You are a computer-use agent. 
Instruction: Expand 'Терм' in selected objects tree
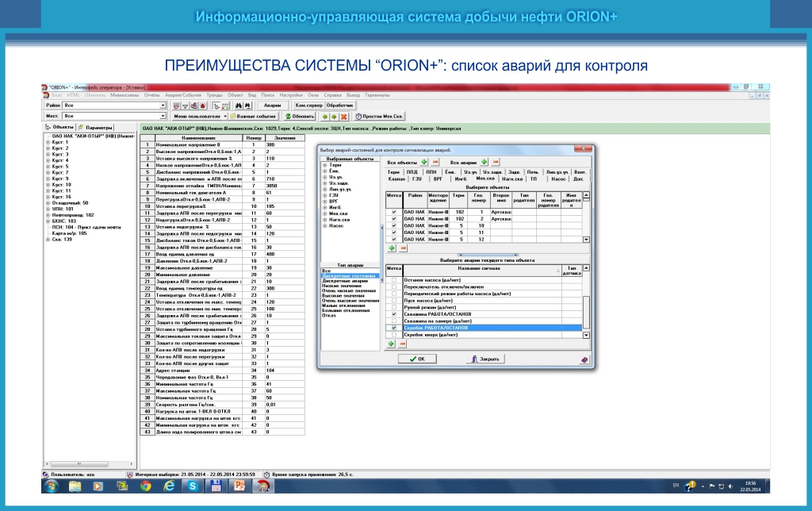[324, 165]
